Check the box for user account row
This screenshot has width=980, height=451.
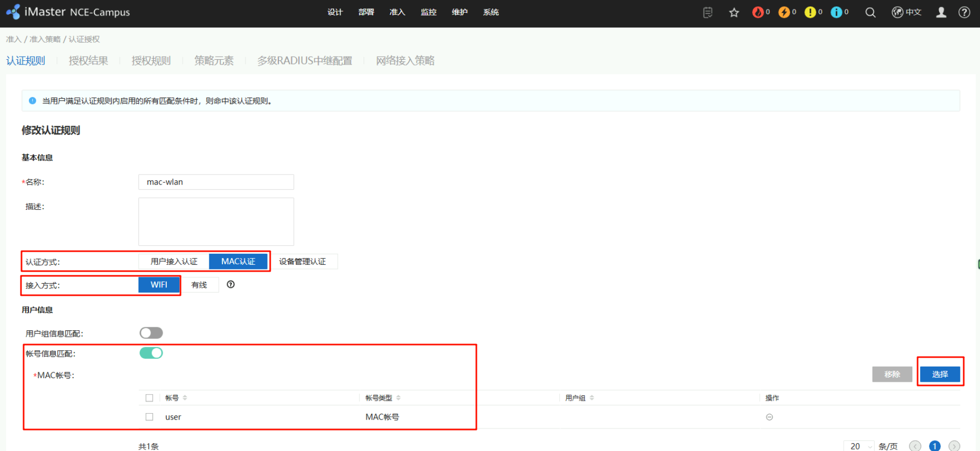pyautogui.click(x=150, y=417)
